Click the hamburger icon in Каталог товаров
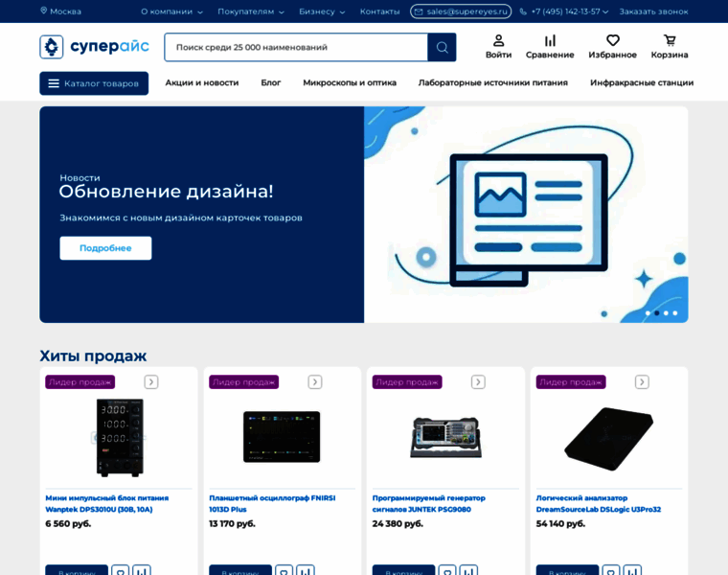The image size is (728, 575). click(54, 83)
